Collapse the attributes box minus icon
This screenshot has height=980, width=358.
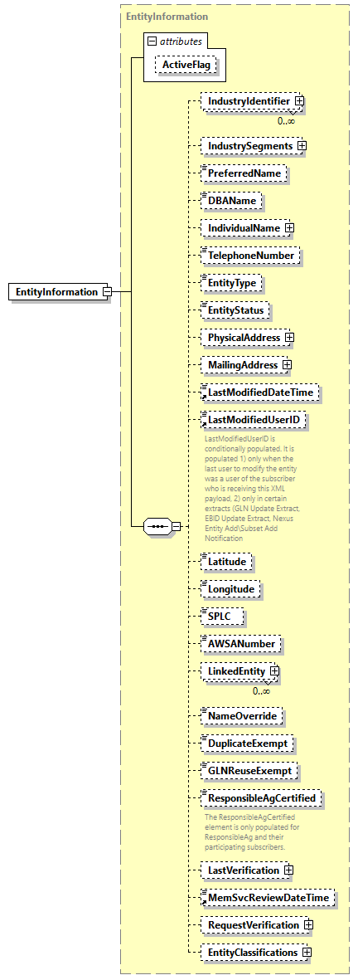152,41
